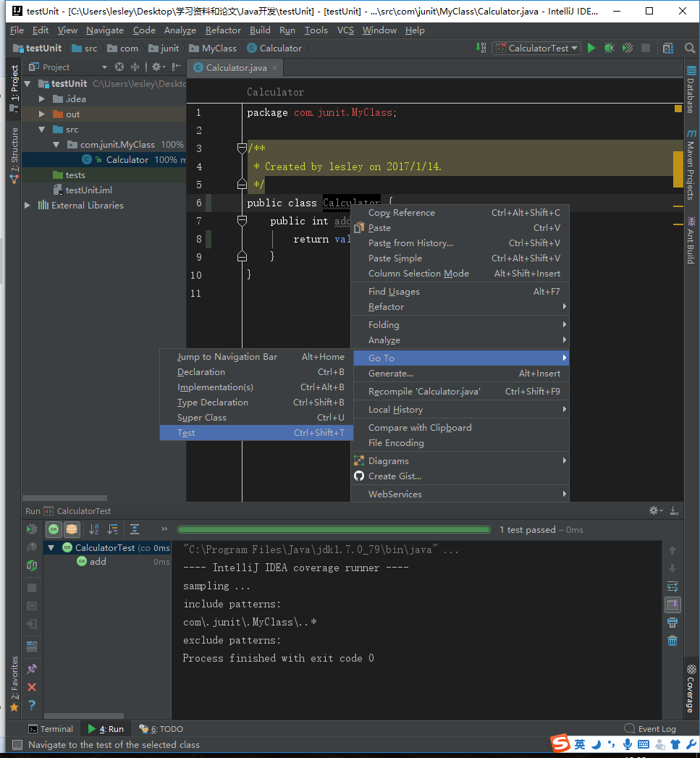Click the green test progress bar

[x=334, y=530]
